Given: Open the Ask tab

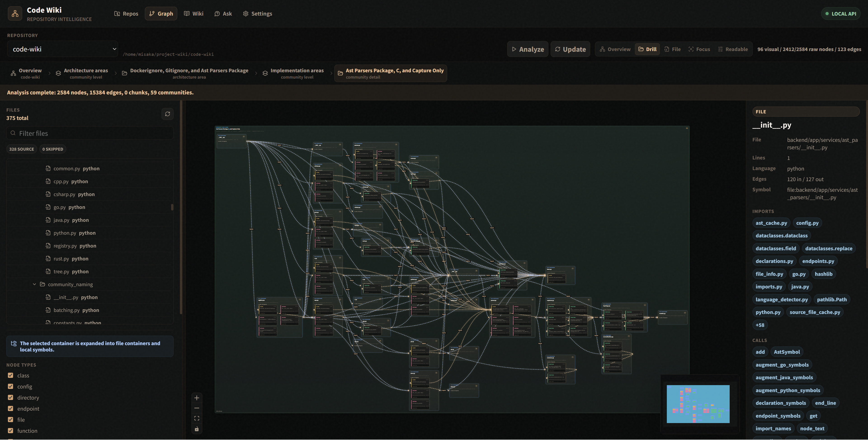Looking at the screenshot, I should click(x=223, y=14).
